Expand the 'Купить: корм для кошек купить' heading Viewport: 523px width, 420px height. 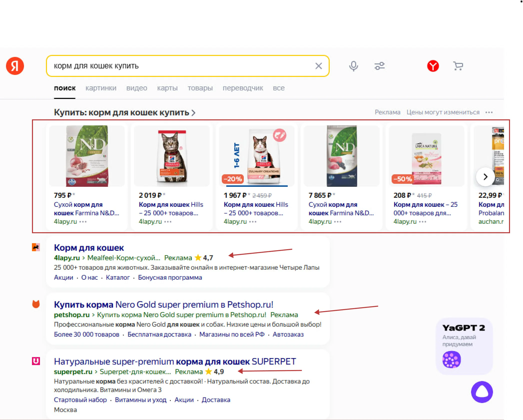click(125, 113)
